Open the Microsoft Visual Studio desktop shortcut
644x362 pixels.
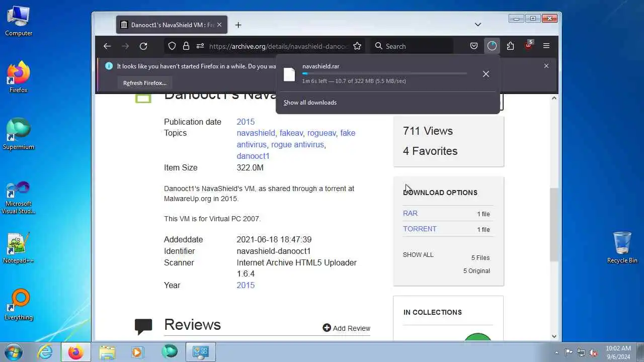(x=19, y=197)
